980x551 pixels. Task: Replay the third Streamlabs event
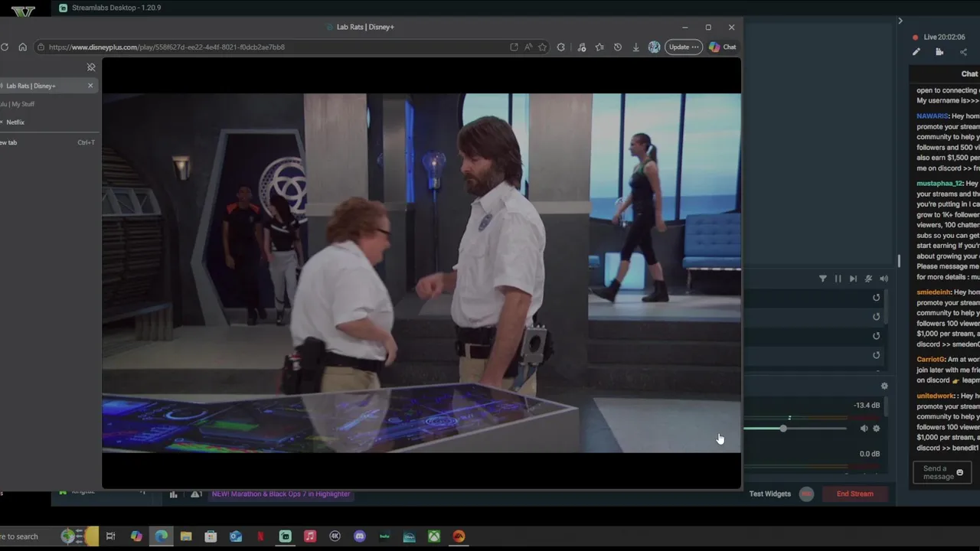tap(877, 336)
